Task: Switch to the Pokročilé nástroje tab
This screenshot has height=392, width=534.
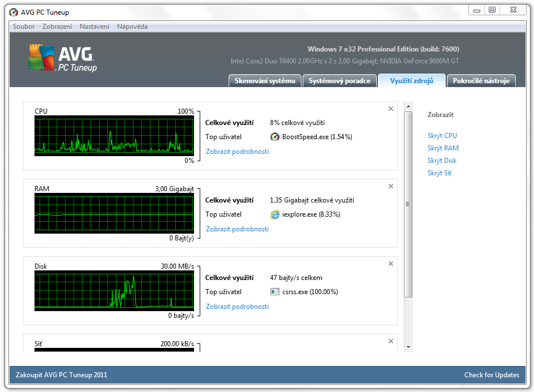Action: click(x=481, y=81)
